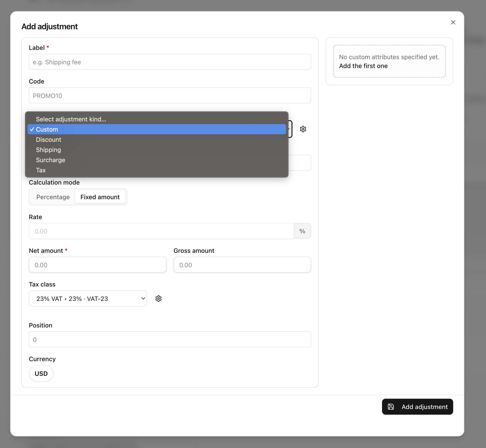Select Fixed amount calculation mode
This screenshot has width=486, height=448.
point(100,197)
